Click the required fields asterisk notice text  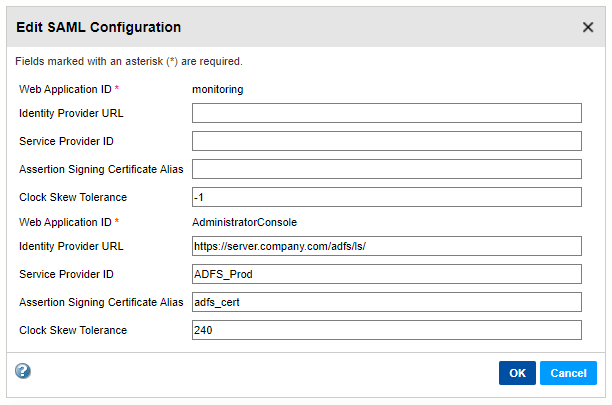point(129,61)
